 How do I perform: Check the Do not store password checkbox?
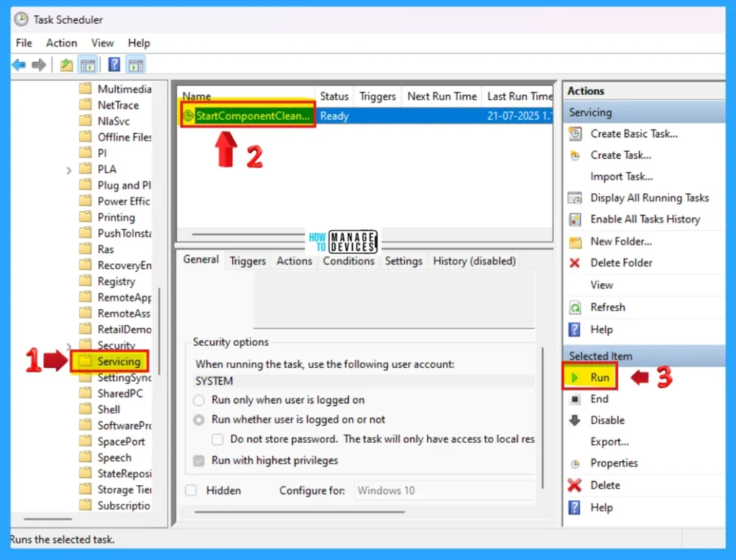click(x=217, y=439)
